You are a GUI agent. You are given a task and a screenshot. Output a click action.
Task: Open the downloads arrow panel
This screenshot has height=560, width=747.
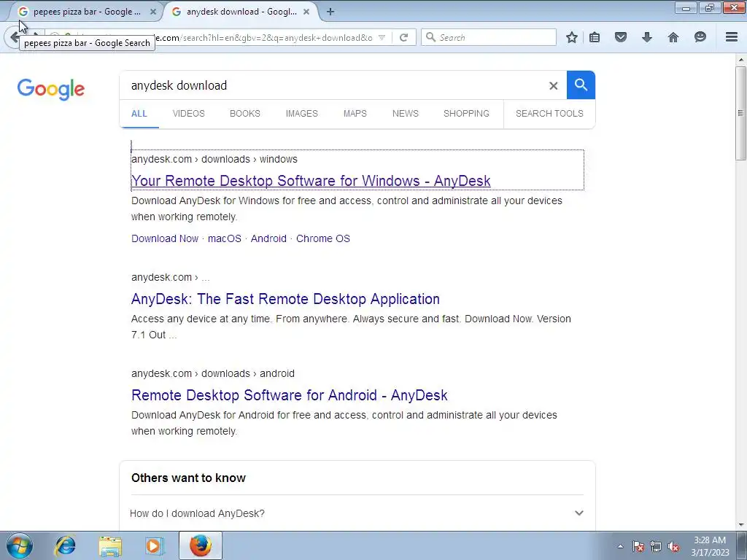pos(646,37)
